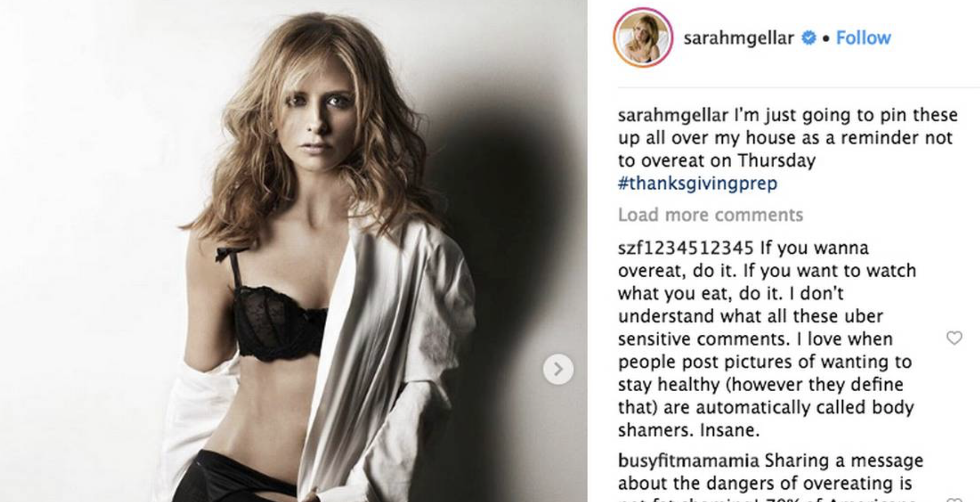Click the dot separator before Follow
The height and width of the screenshot is (502, 980).
point(826,38)
